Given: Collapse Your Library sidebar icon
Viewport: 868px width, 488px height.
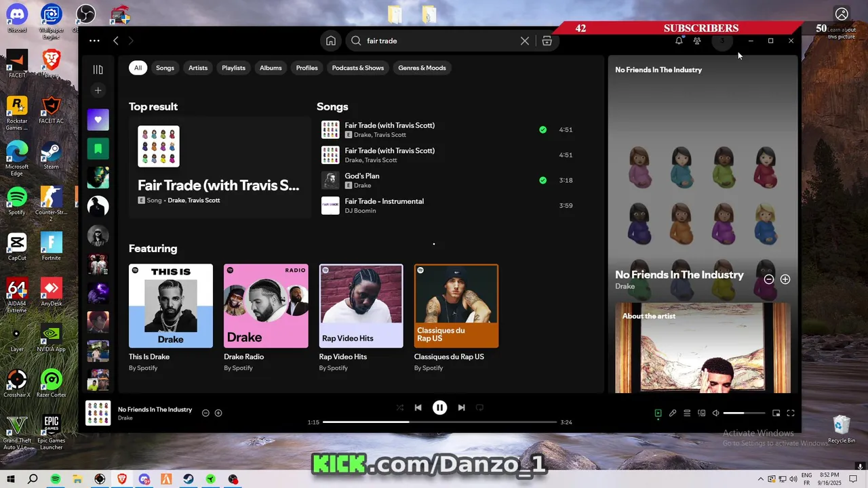Looking at the screenshot, I should (x=98, y=69).
